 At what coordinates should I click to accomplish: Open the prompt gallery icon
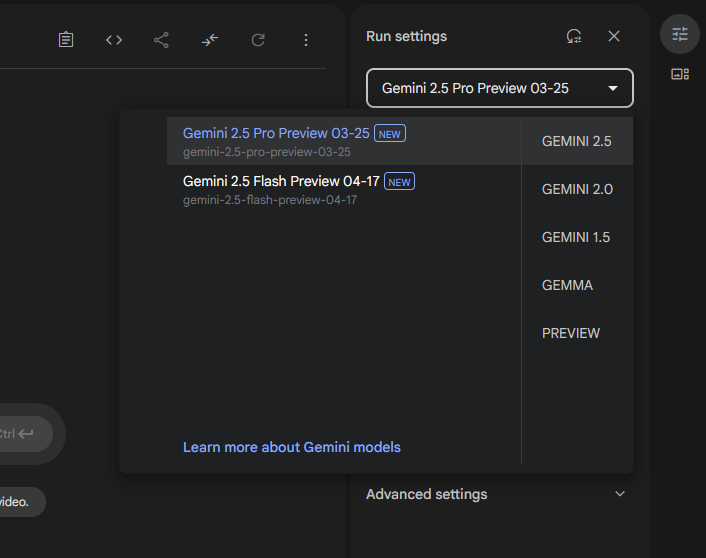(680, 74)
